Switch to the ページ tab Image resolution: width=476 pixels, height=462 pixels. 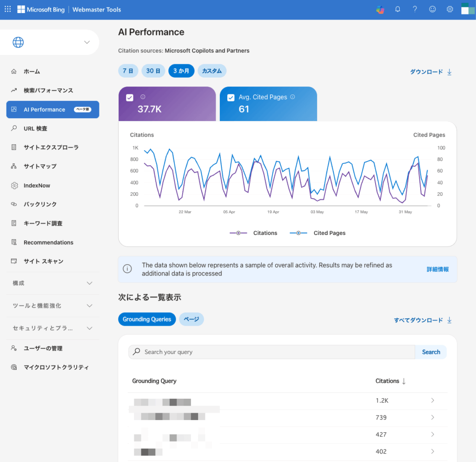191,319
